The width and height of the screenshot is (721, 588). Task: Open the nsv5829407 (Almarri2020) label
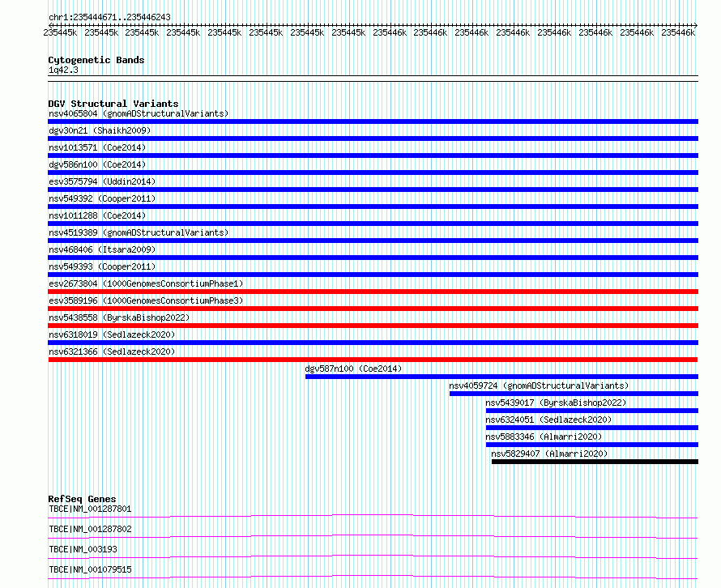(x=549, y=454)
